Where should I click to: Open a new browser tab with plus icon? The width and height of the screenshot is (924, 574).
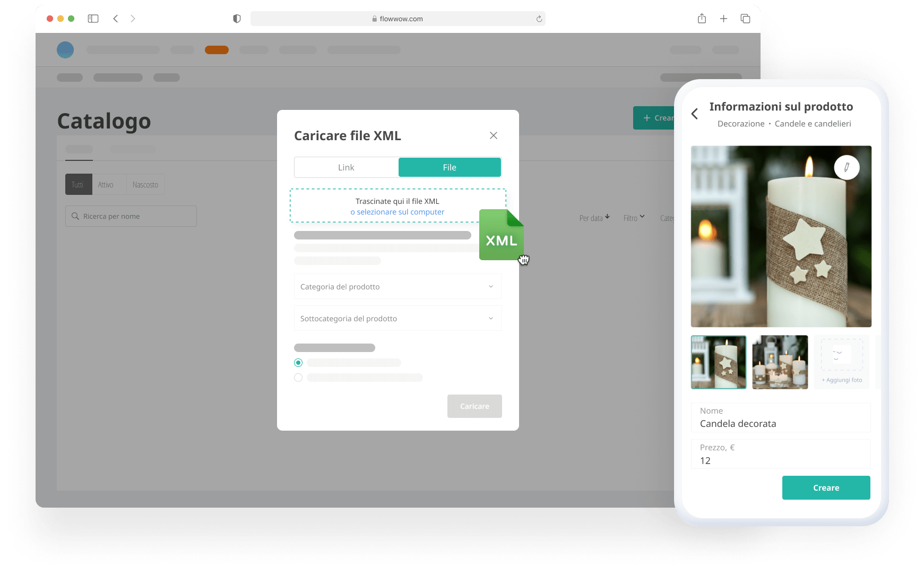pos(723,19)
